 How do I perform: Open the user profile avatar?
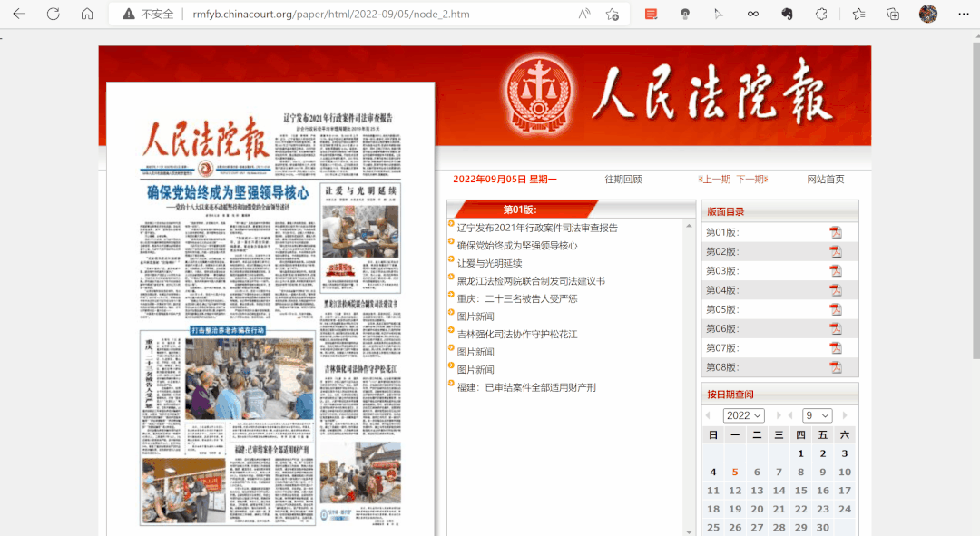point(928,14)
